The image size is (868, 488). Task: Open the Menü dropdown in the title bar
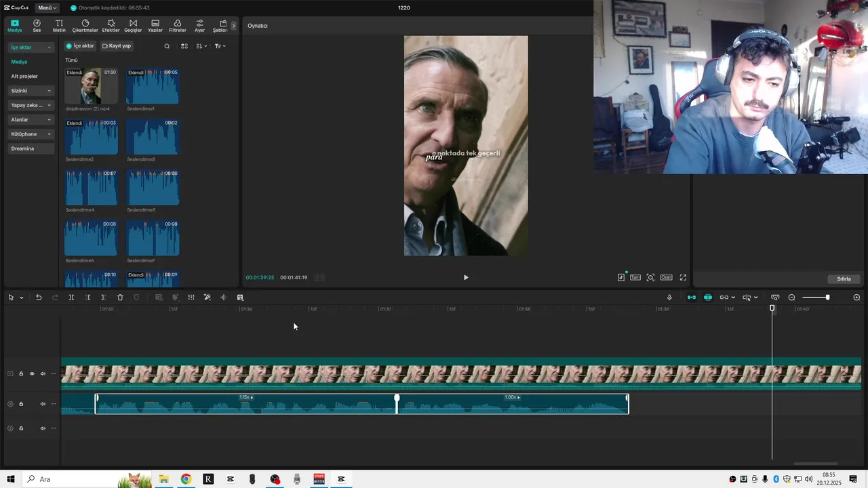[x=47, y=7]
